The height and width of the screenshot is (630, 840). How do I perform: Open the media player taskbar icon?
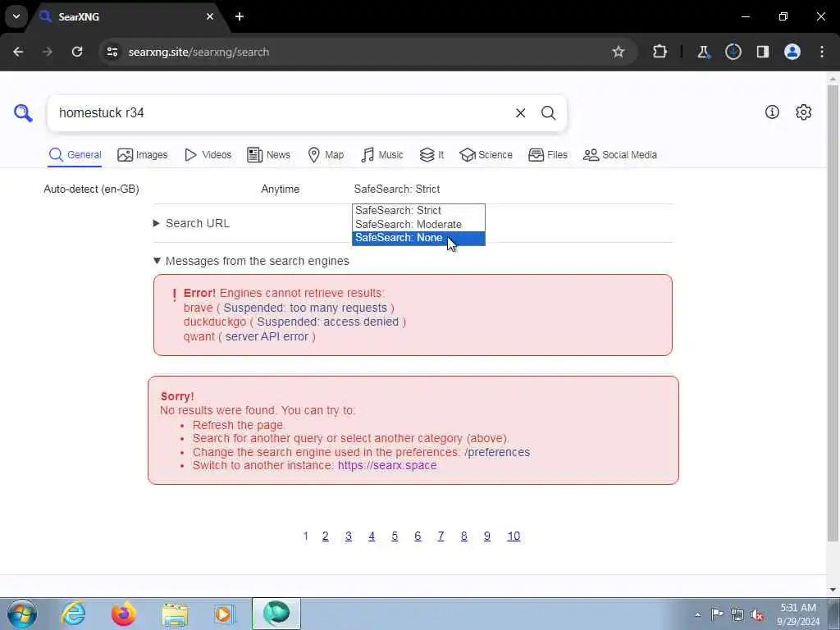tap(225, 614)
